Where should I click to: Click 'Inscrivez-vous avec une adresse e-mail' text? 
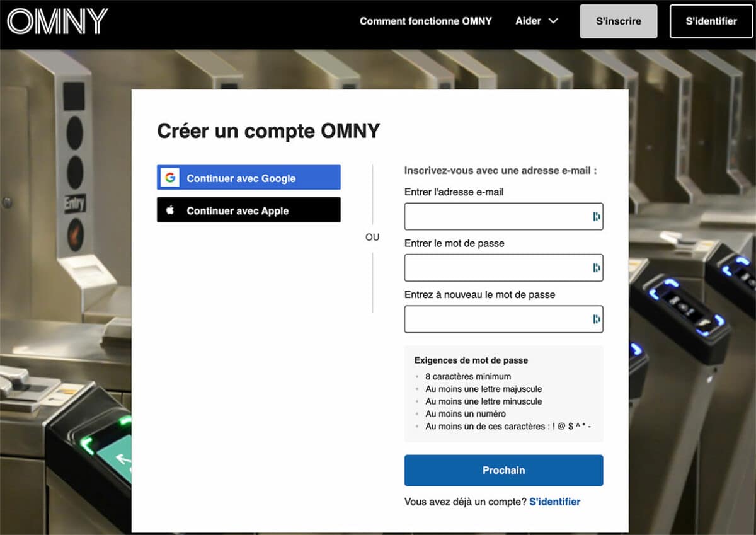pos(501,170)
